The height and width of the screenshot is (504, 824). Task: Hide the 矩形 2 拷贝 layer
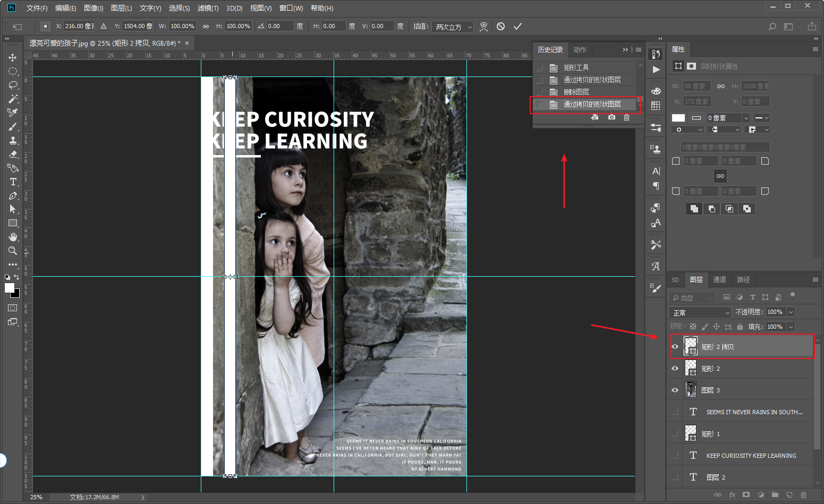675,347
